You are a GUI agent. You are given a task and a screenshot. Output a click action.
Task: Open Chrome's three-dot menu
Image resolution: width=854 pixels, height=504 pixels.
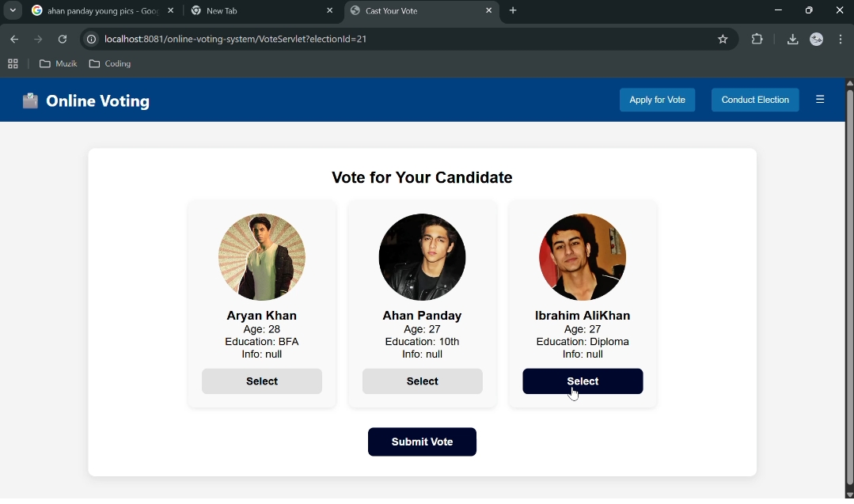click(x=841, y=39)
